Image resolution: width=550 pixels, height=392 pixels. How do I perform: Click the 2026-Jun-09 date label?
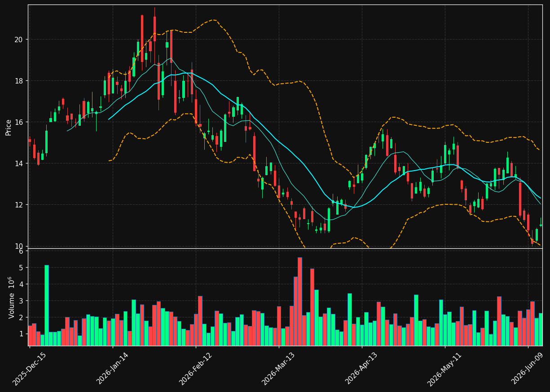click(528, 369)
